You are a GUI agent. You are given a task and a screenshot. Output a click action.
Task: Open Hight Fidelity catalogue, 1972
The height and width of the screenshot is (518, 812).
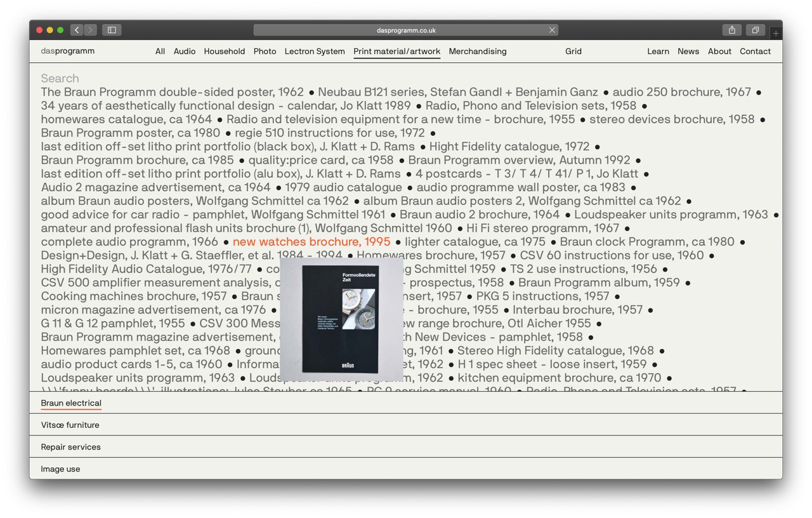509,147
